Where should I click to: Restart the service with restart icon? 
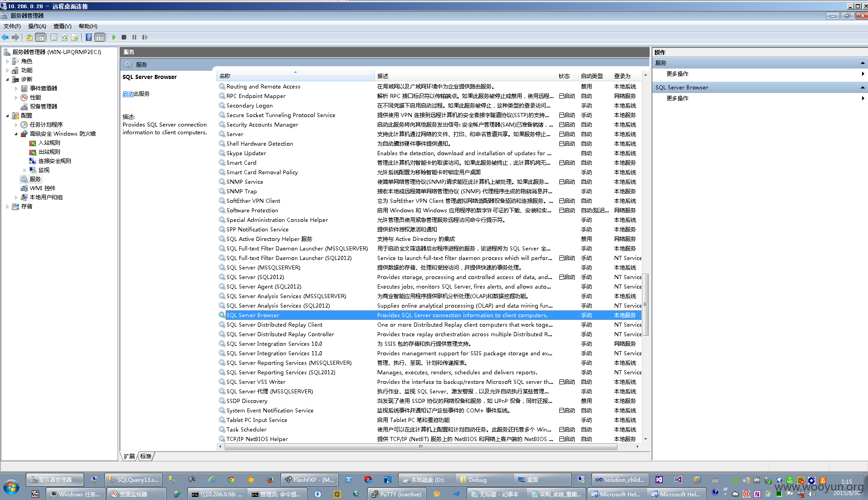click(x=145, y=37)
